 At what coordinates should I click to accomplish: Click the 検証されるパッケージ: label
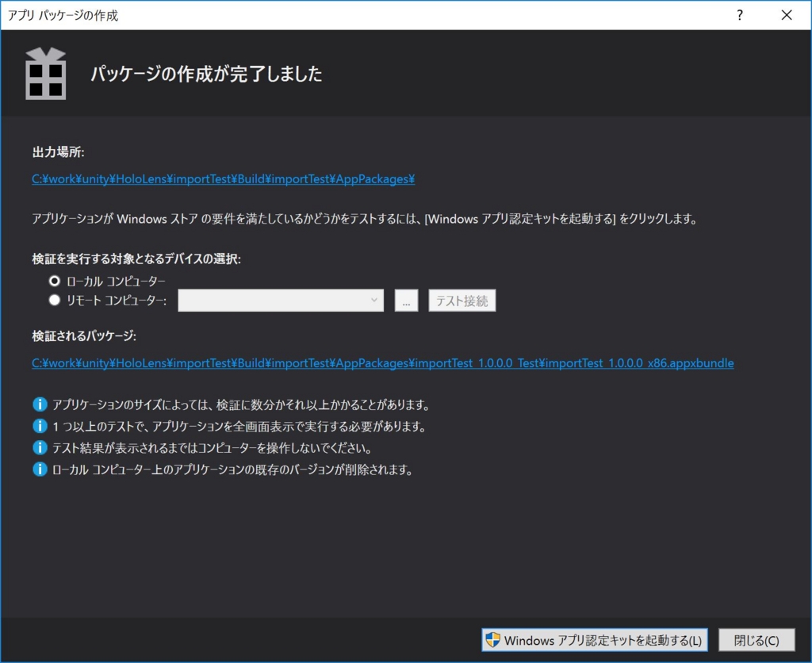point(84,335)
